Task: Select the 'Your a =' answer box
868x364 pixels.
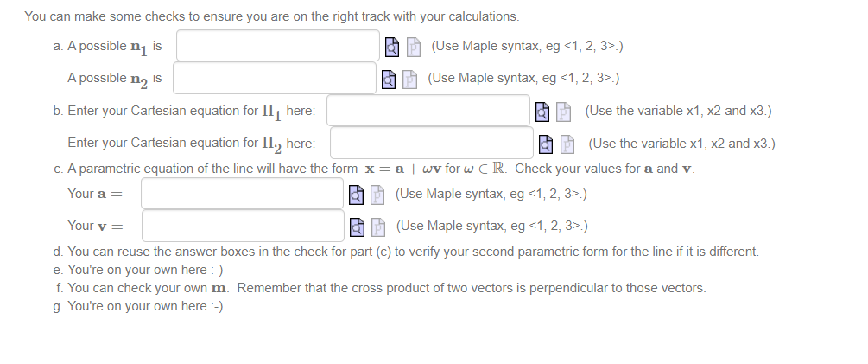Action: point(243,194)
